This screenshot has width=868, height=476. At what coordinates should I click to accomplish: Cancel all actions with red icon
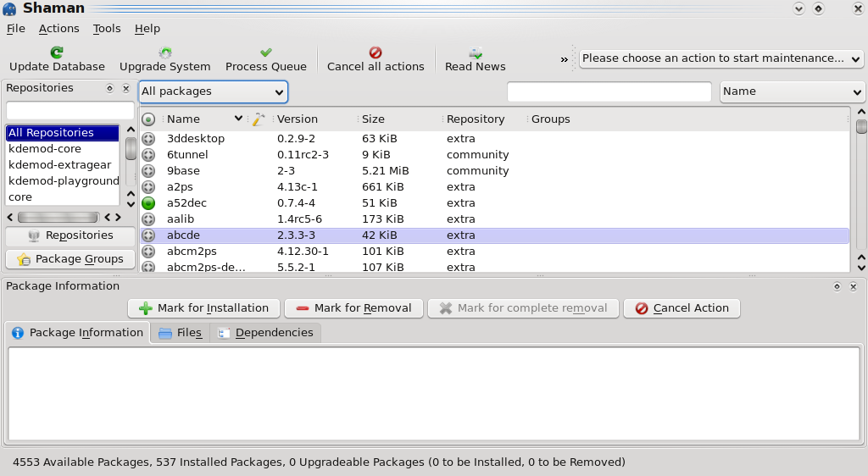point(376,53)
